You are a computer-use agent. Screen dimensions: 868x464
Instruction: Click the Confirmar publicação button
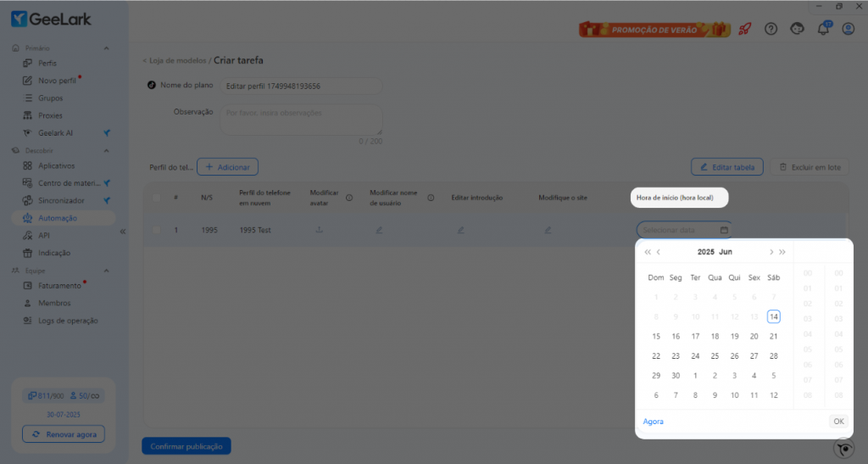click(186, 446)
